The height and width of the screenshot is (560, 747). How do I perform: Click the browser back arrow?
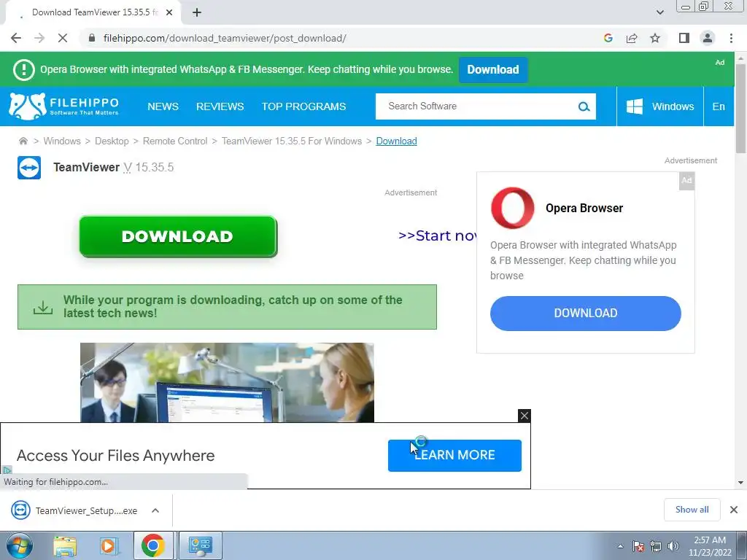click(16, 38)
